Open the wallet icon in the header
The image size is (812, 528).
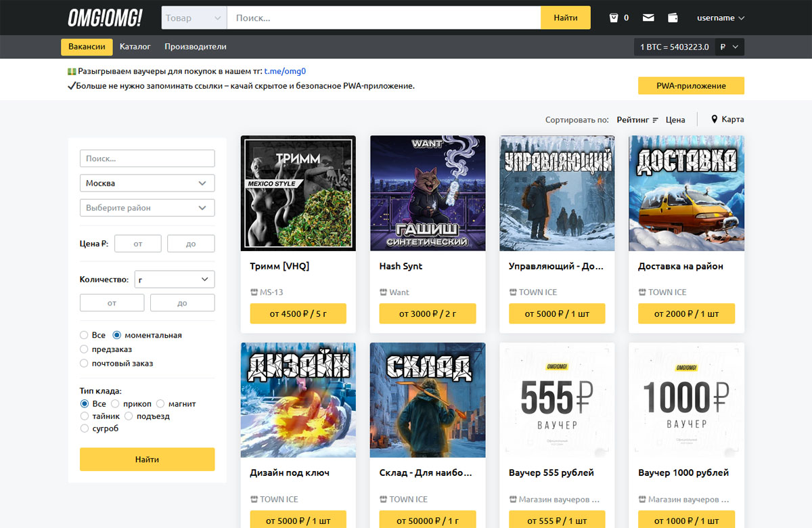[673, 18]
